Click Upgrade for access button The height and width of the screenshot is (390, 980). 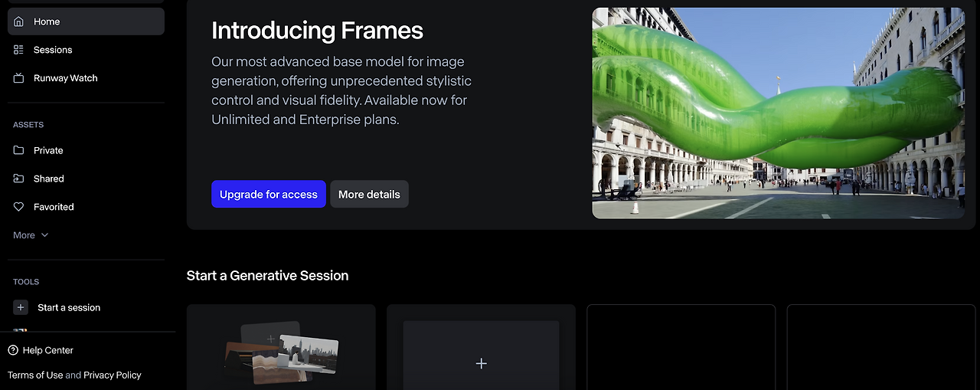268,195
